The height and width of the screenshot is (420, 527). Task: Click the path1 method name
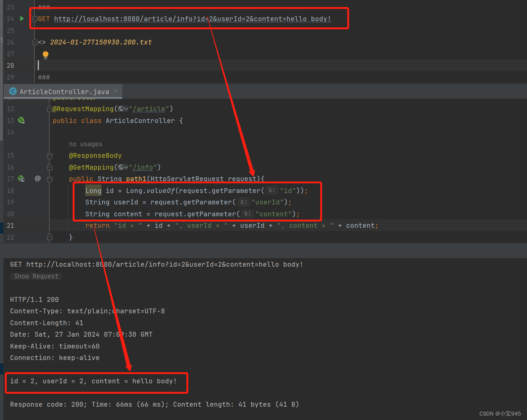click(x=136, y=179)
